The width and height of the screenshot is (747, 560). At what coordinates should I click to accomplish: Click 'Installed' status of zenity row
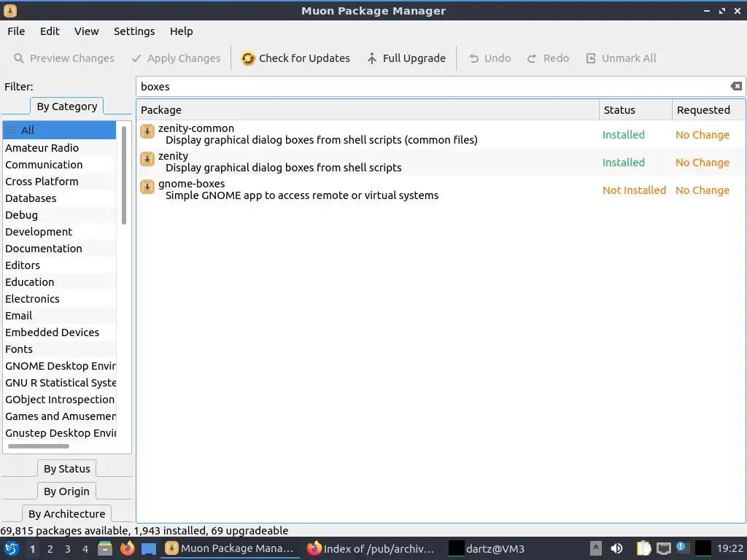pos(623,163)
